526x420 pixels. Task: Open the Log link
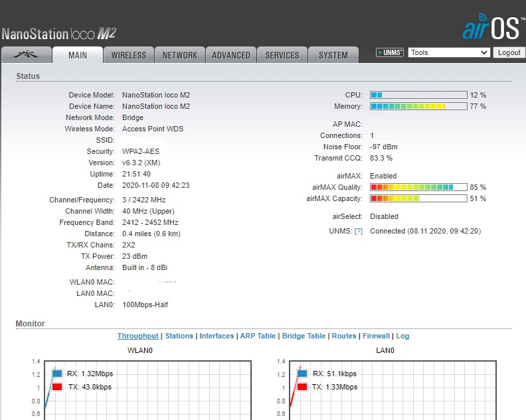tap(402, 336)
